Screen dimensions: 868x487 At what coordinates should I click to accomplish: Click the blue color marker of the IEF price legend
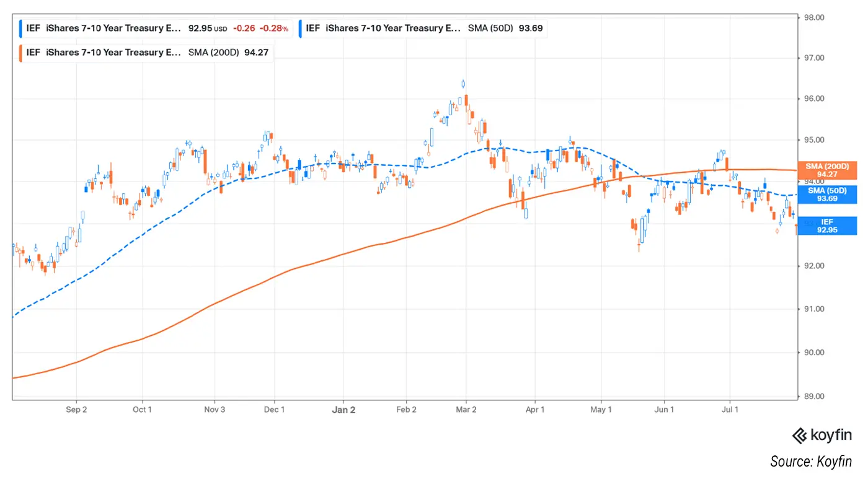click(x=21, y=28)
